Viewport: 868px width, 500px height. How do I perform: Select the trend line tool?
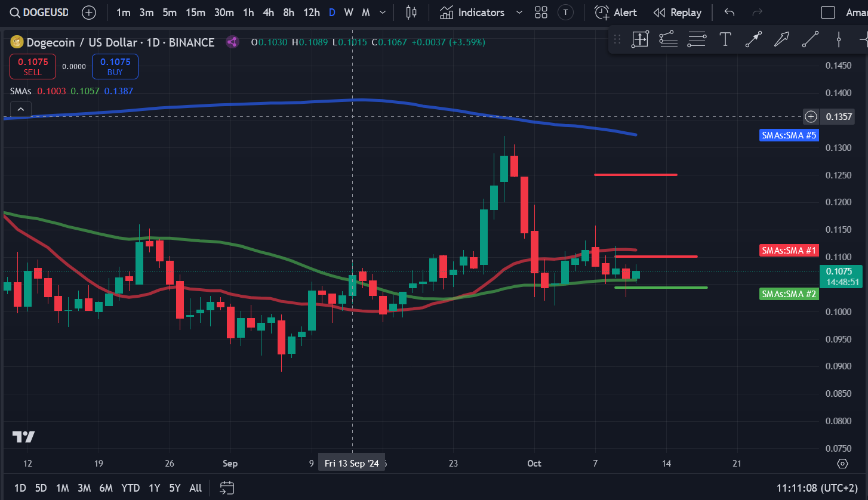coord(810,40)
